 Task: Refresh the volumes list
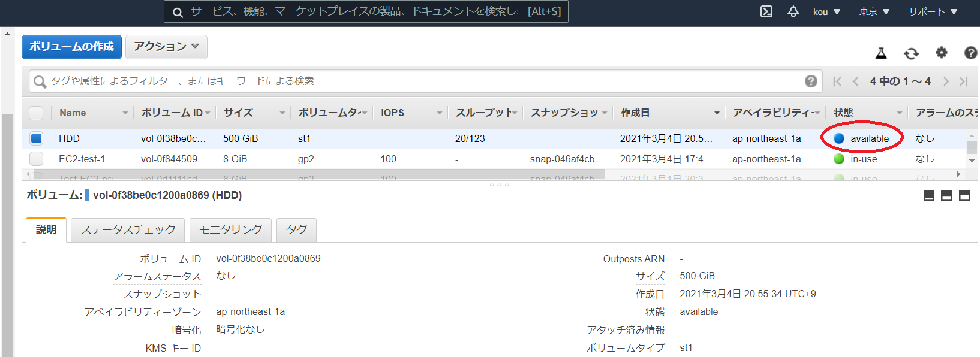(x=911, y=53)
